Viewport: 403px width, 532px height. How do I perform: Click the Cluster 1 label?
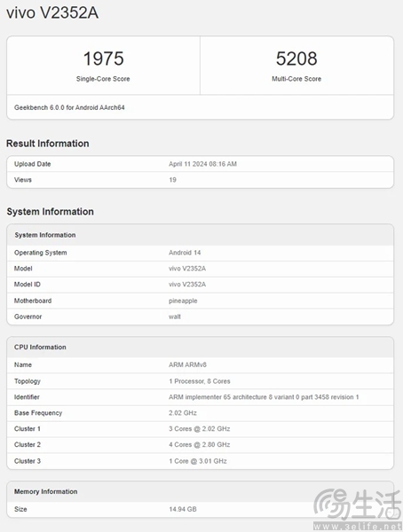(x=28, y=429)
